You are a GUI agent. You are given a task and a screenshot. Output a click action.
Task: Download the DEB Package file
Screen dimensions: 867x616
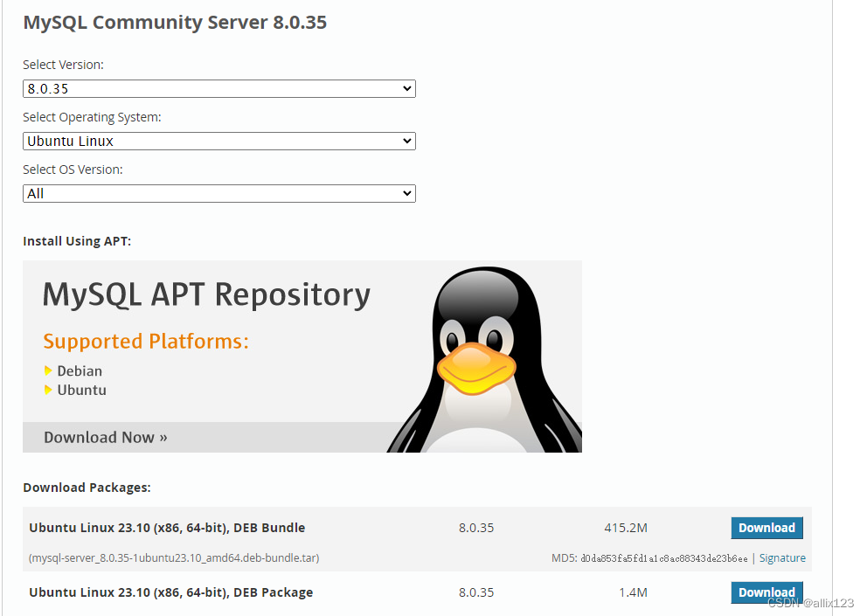[x=766, y=592]
